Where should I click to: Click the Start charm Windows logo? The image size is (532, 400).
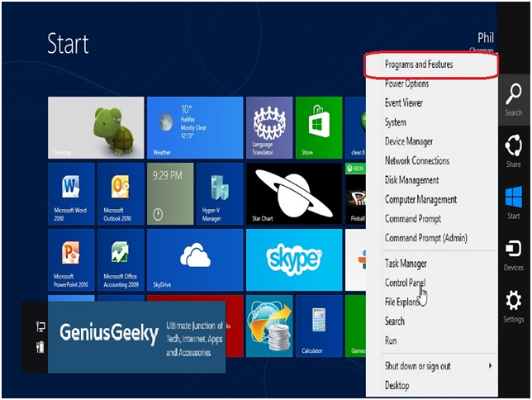pyautogui.click(x=513, y=197)
